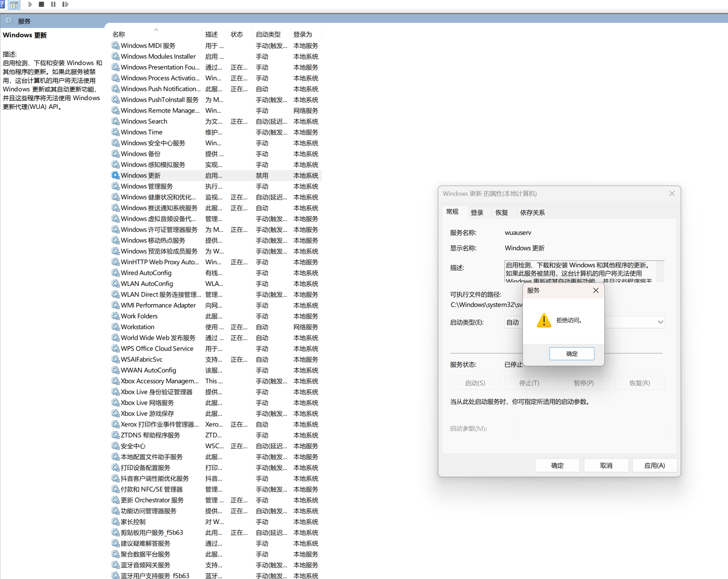Click the gear icon for WMI Performance Adapter
728x579 pixels.
(115, 305)
